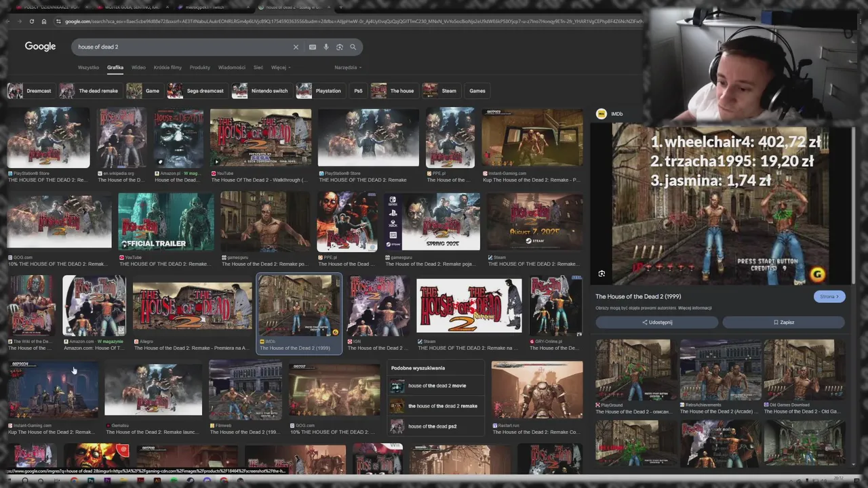Click the browser address bar URL
868x488 pixels.
(353, 21)
